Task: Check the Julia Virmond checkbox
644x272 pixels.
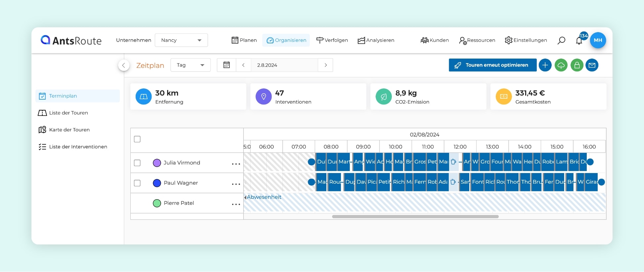Action: (x=137, y=163)
